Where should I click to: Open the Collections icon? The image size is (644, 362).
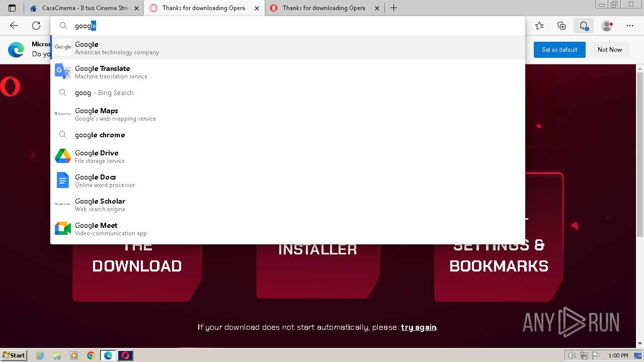click(561, 26)
